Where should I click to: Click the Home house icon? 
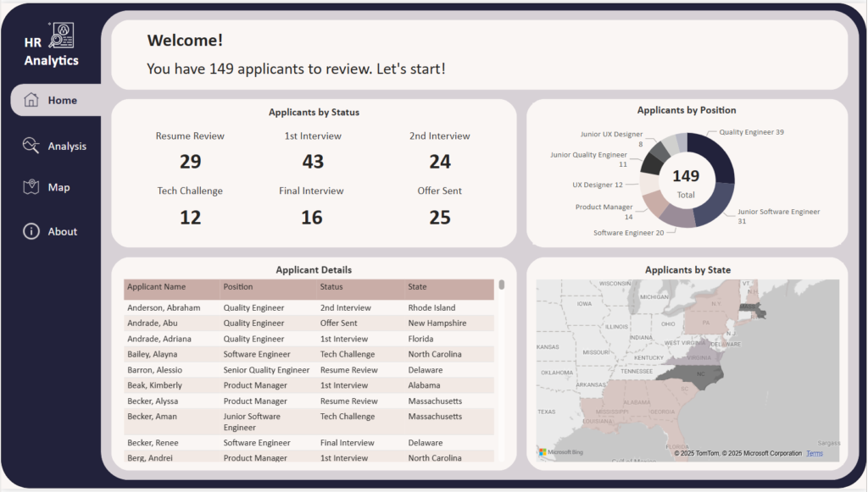(x=31, y=100)
